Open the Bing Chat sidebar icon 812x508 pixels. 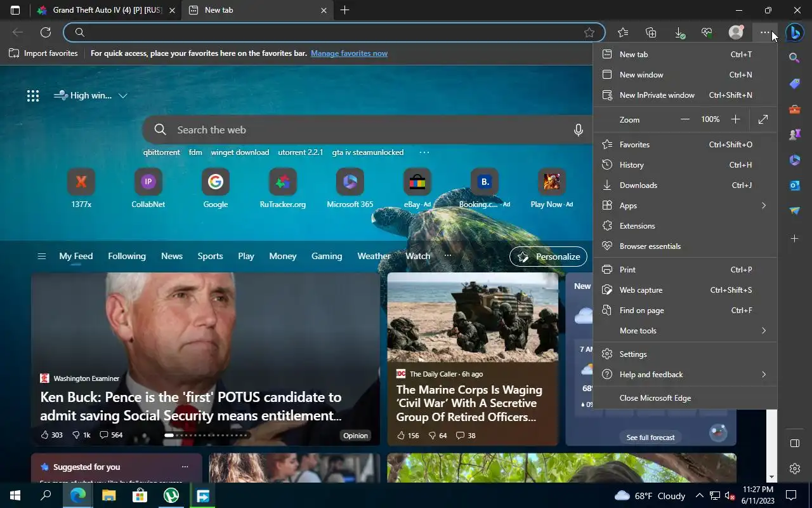click(794, 32)
